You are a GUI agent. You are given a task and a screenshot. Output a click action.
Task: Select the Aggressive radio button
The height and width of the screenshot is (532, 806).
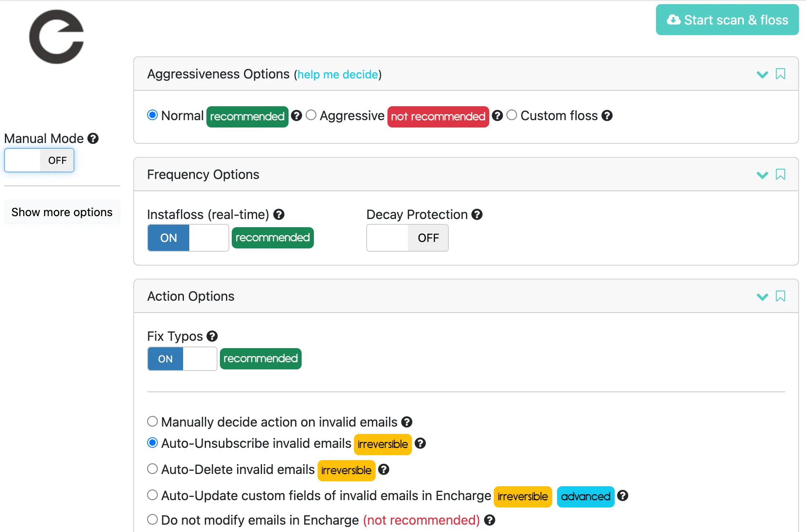(x=311, y=115)
